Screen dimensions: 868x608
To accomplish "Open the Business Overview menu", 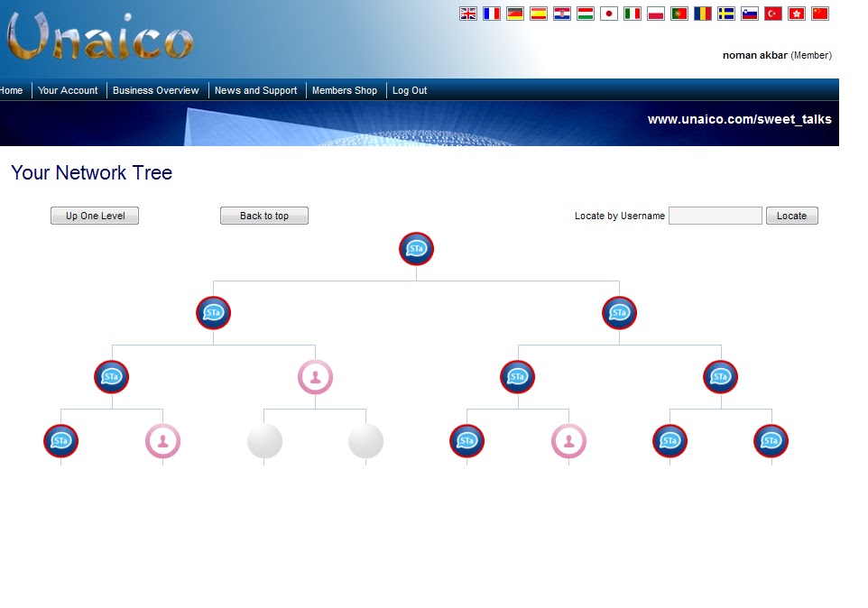I will coord(155,90).
